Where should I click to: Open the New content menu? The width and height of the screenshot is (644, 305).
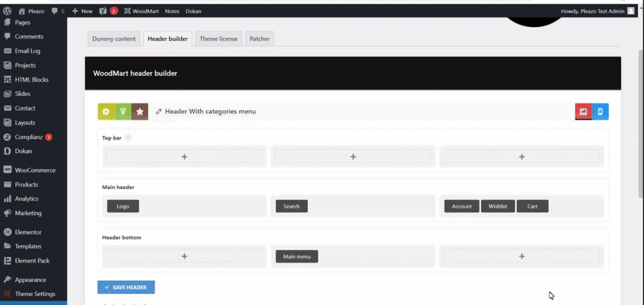(82, 11)
